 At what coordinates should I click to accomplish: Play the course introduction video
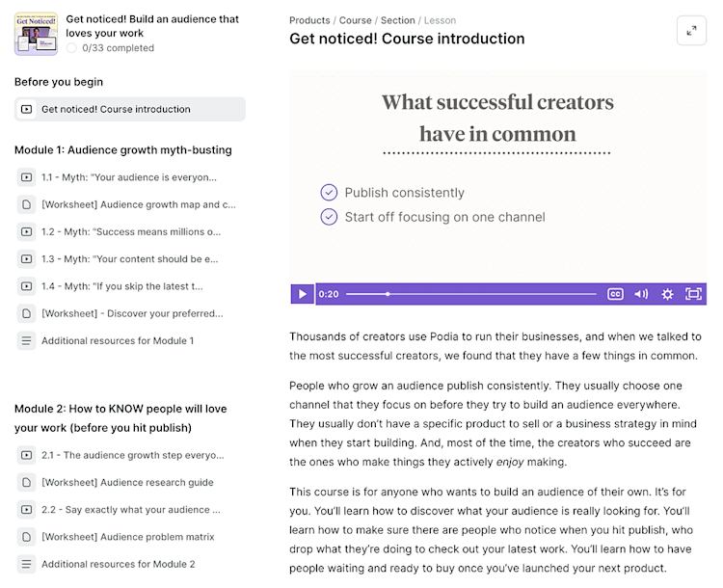tap(302, 294)
